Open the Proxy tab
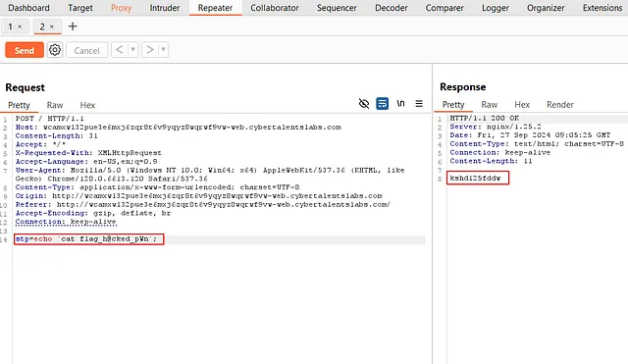The image size is (628, 364). [121, 8]
